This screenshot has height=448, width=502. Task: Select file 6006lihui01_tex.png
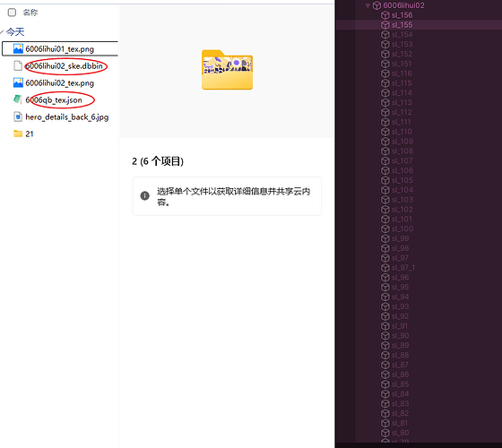(60, 48)
